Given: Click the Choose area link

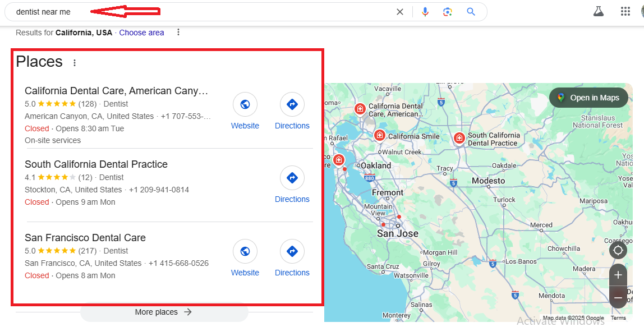Looking at the screenshot, I should (141, 33).
